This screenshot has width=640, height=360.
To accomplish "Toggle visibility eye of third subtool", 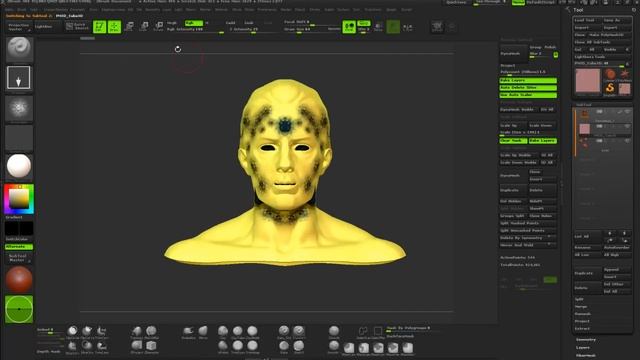I will coord(627,141).
